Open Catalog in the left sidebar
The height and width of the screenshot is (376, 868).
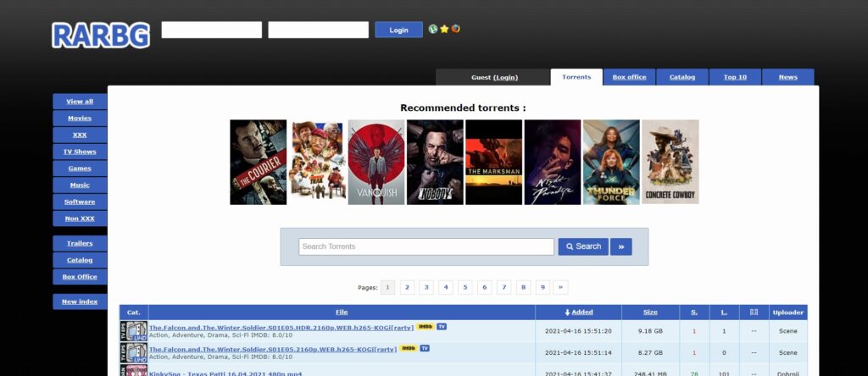(x=80, y=260)
